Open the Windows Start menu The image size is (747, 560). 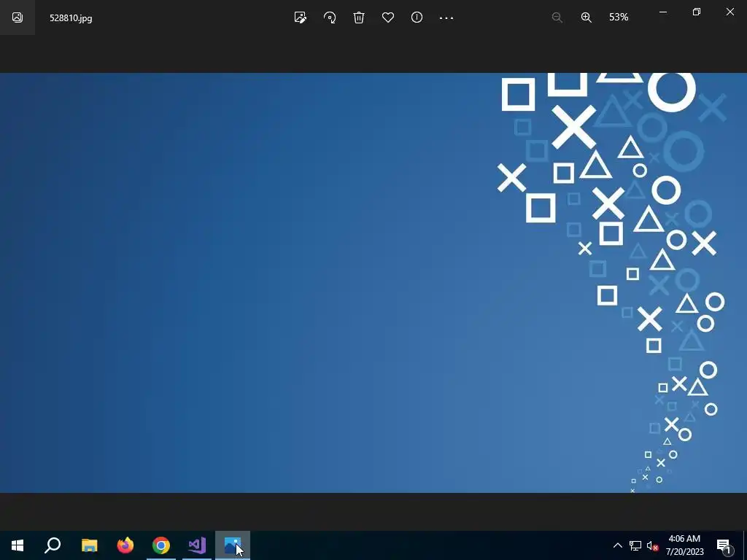pos(18,545)
